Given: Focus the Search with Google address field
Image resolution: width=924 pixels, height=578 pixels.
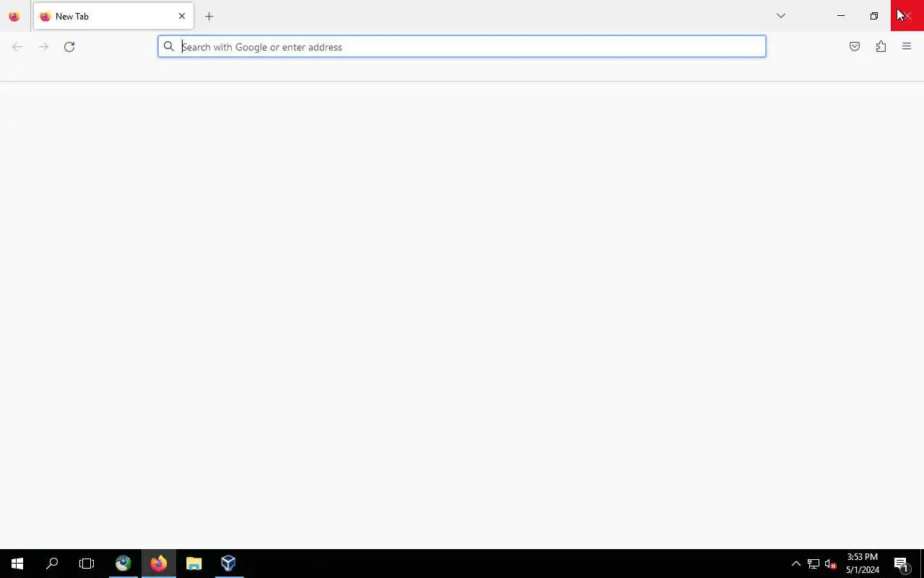Looking at the screenshot, I should point(462,47).
